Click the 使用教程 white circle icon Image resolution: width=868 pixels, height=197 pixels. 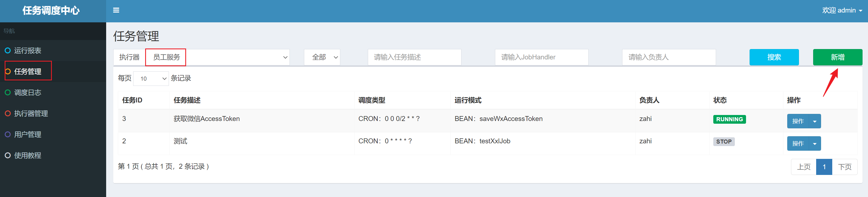coord(8,155)
